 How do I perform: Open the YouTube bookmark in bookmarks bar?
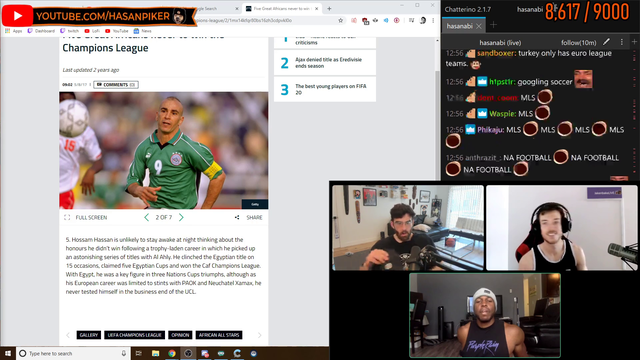click(117, 31)
